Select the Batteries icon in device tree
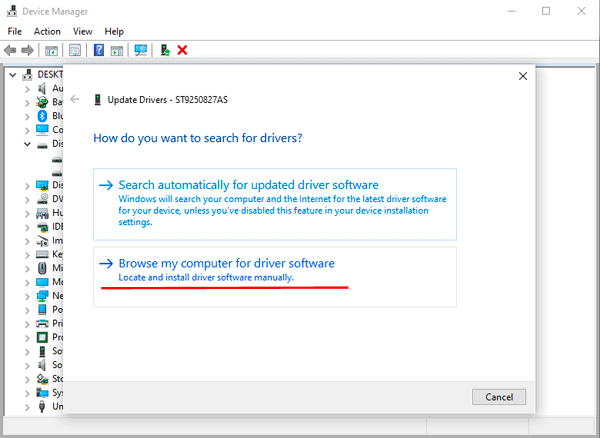Screen dimensions: 600x438 point(42,102)
